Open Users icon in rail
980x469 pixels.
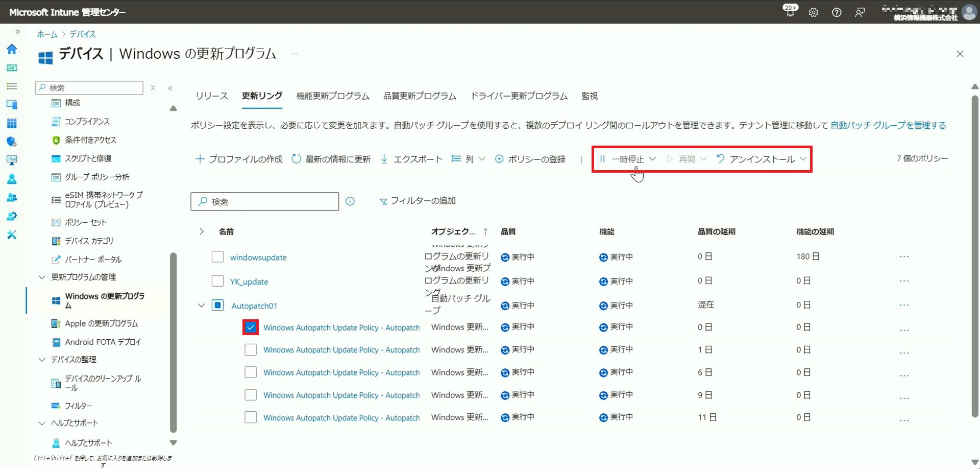click(x=12, y=179)
